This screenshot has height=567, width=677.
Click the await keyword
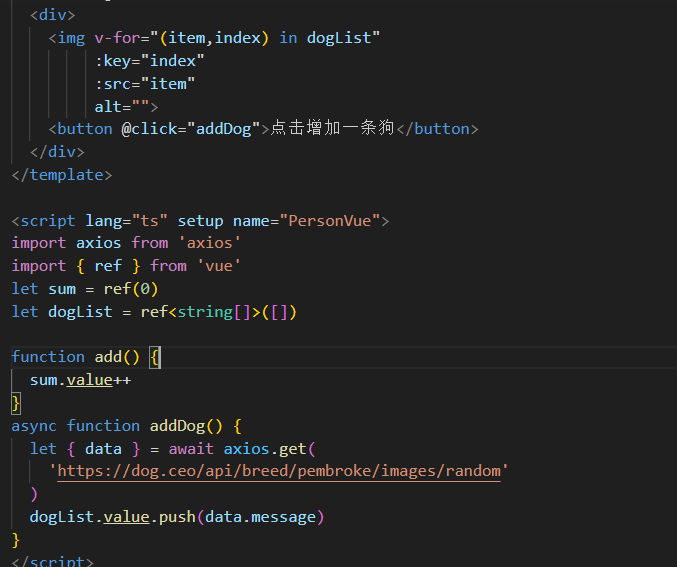[x=191, y=449]
